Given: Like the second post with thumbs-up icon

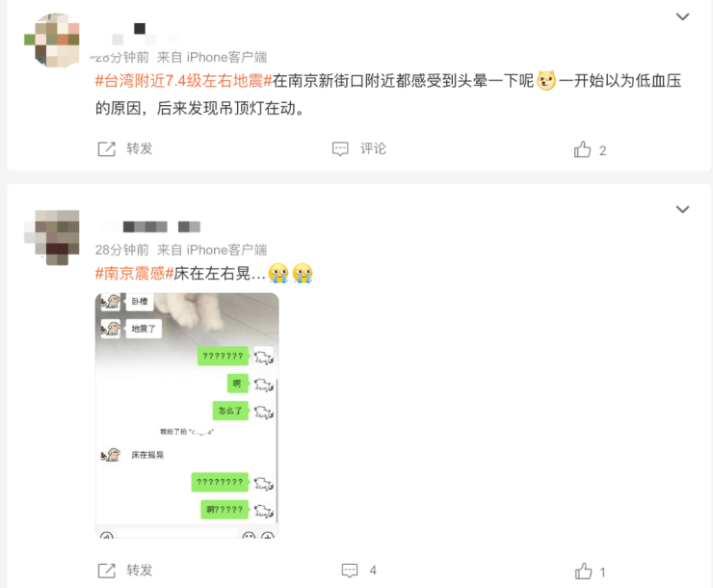Looking at the screenshot, I should [583, 572].
